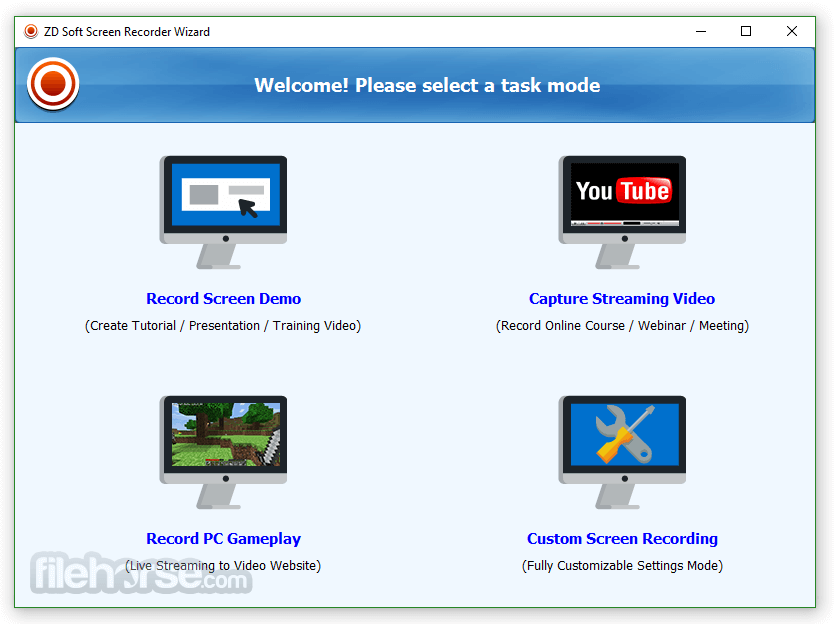The image size is (835, 624).
Task: Choose the Minecraft gameplay monitor icon
Action: (223, 450)
